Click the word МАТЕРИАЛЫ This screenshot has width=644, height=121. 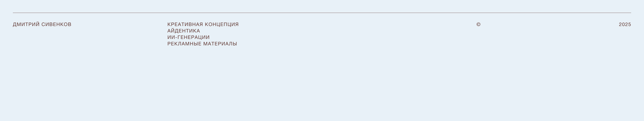pyautogui.click(x=220, y=44)
